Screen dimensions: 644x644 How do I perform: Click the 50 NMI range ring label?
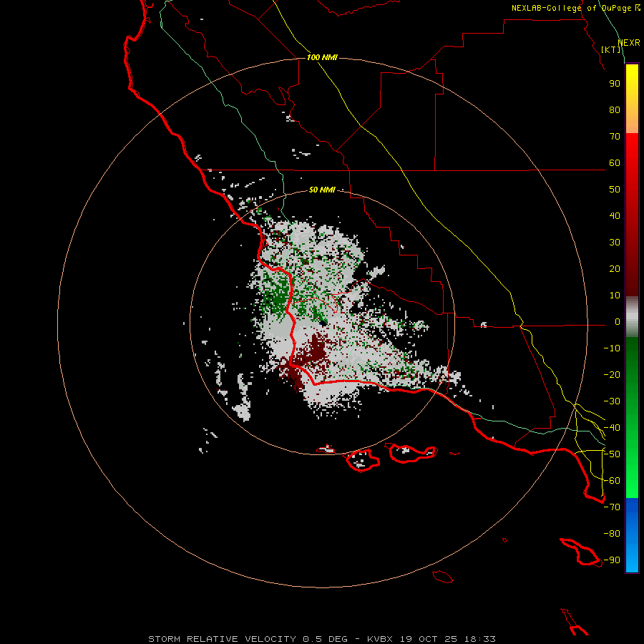click(322, 190)
